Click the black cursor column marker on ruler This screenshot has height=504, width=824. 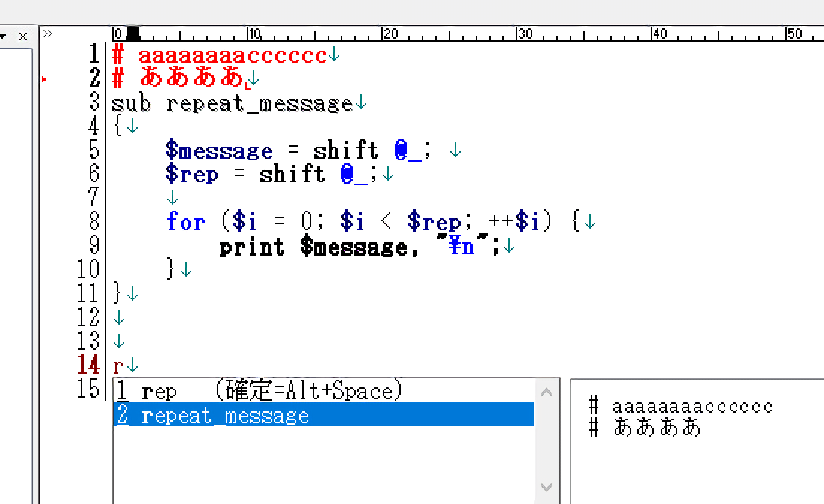pyautogui.click(x=132, y=34)
